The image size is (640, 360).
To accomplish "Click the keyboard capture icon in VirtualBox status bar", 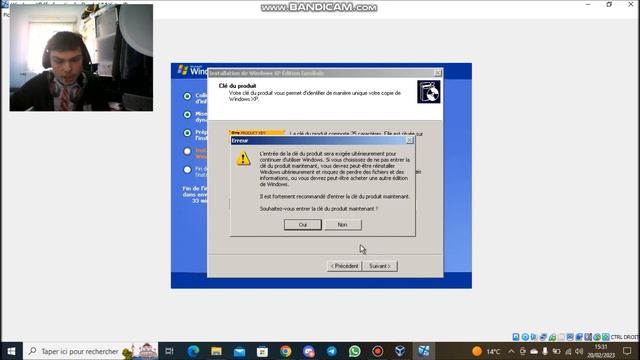I will tap(606, 337).
